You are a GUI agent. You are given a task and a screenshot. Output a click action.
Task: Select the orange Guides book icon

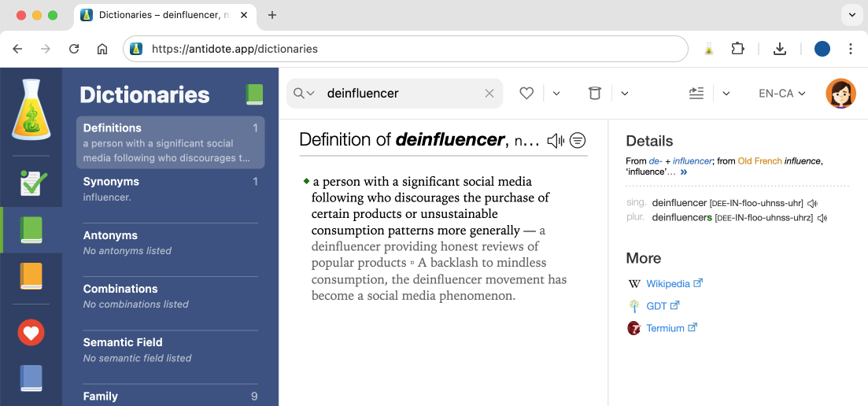31,276
